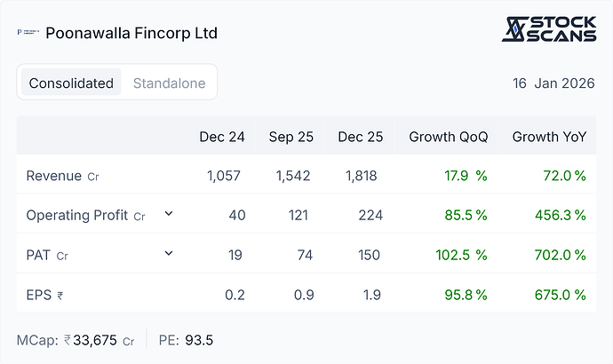
Task: Click the rupee icon beside MCap value
Action: (68, 340)
